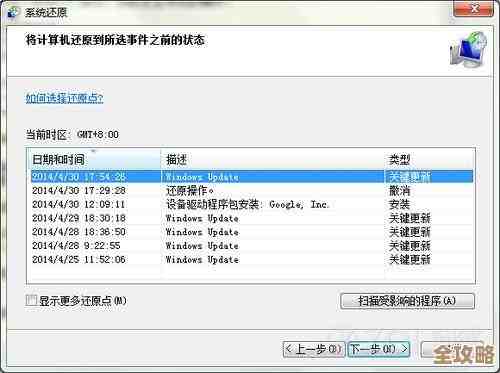Viewport: 500px width, 373px height.
Task: Click the System Restore computer illustration icon
Action: pos(468,49)
